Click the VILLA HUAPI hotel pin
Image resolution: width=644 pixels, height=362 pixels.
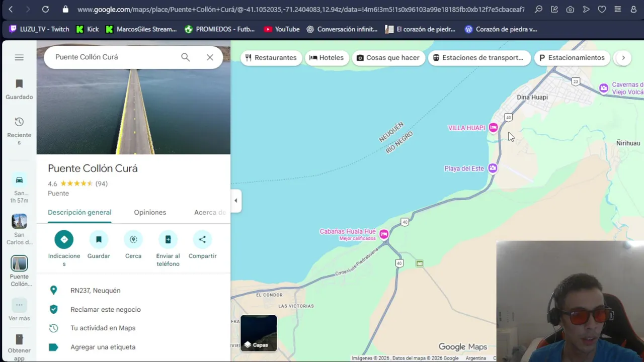[x=494, y=128]
